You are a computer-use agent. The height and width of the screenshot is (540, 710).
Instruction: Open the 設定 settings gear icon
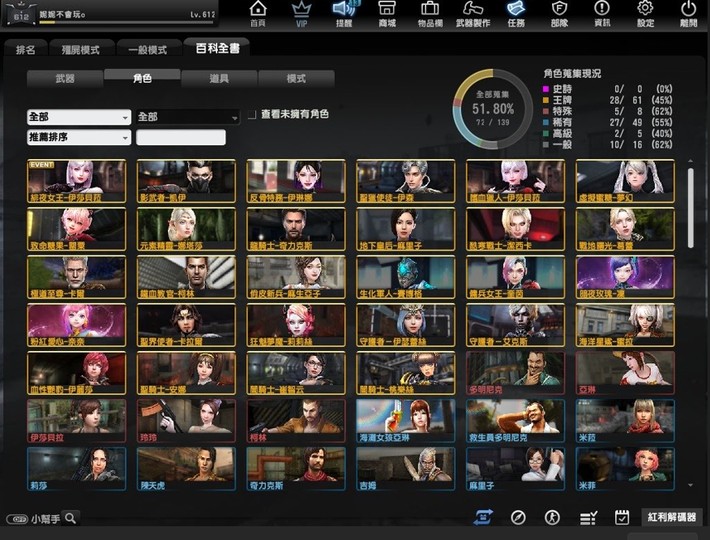(x=645, y=14)
